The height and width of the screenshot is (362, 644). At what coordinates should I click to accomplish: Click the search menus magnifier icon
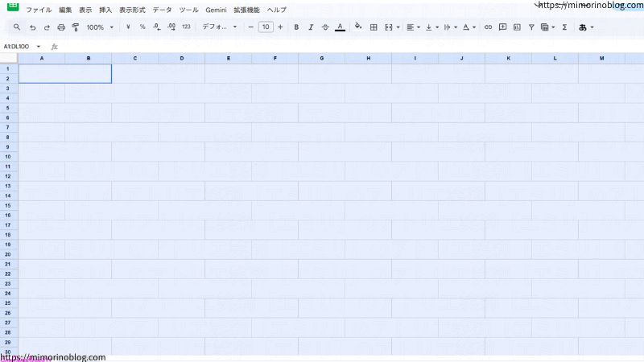click(x=16, y=27)
